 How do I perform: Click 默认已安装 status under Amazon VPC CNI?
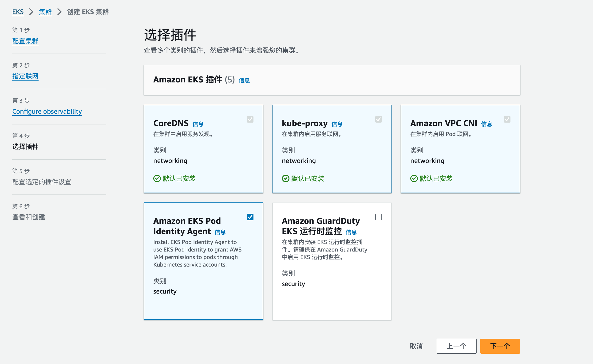(x=436, y=179)
